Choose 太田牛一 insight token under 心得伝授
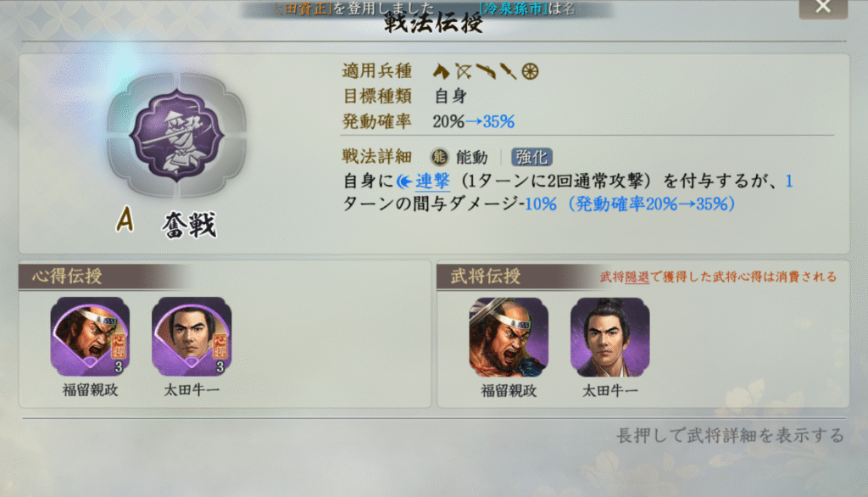This screenshot has width=868, height=497. [192, 337]
